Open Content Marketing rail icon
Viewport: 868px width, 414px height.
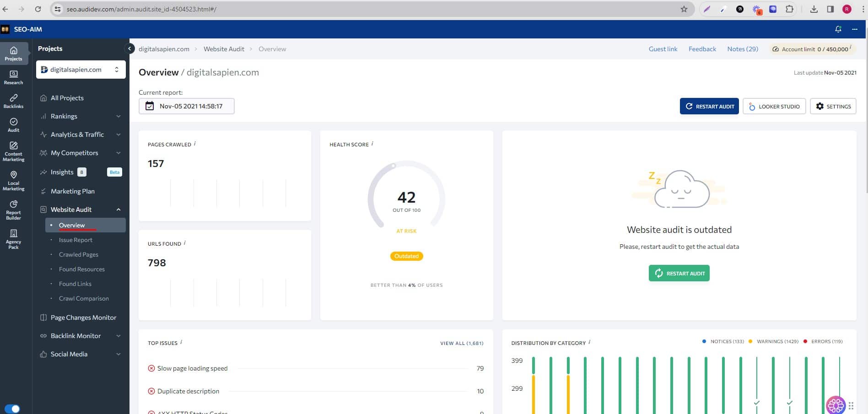pyautogui.click(x=14, y=151)
